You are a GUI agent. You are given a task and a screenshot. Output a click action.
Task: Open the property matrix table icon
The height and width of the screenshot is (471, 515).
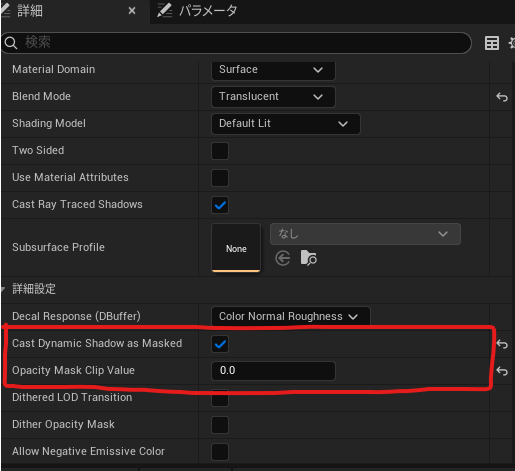pos(492,43)
